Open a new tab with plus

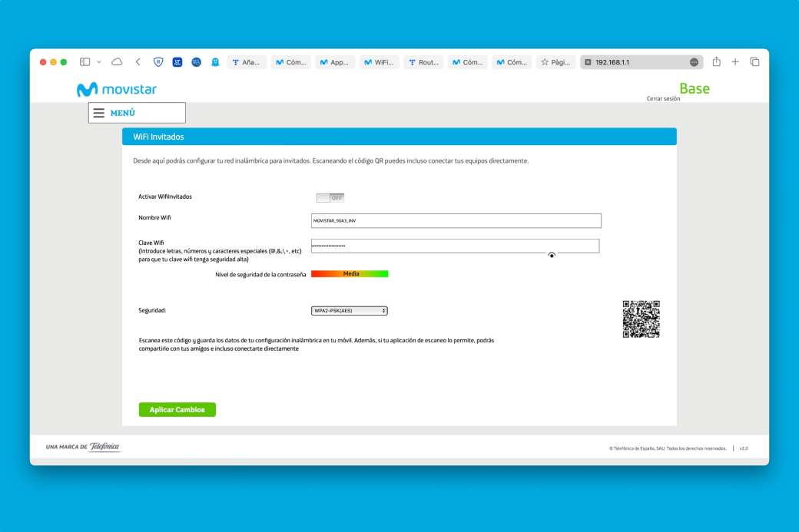click(x=735, y=62)
